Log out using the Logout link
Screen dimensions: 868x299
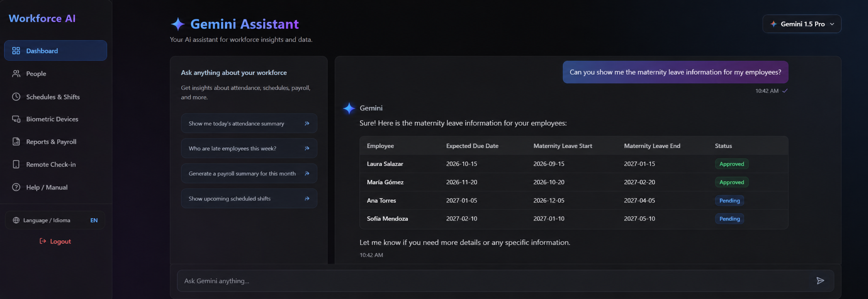click(55, 241)
